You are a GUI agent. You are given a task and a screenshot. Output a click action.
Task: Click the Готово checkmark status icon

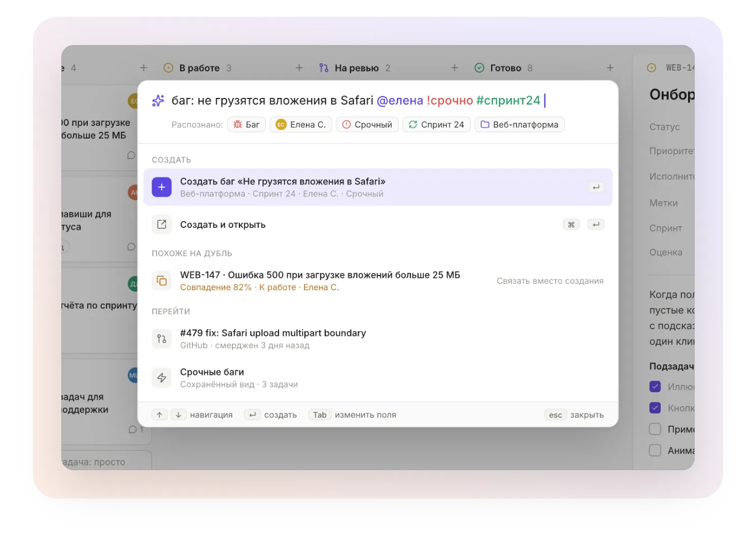479,67
